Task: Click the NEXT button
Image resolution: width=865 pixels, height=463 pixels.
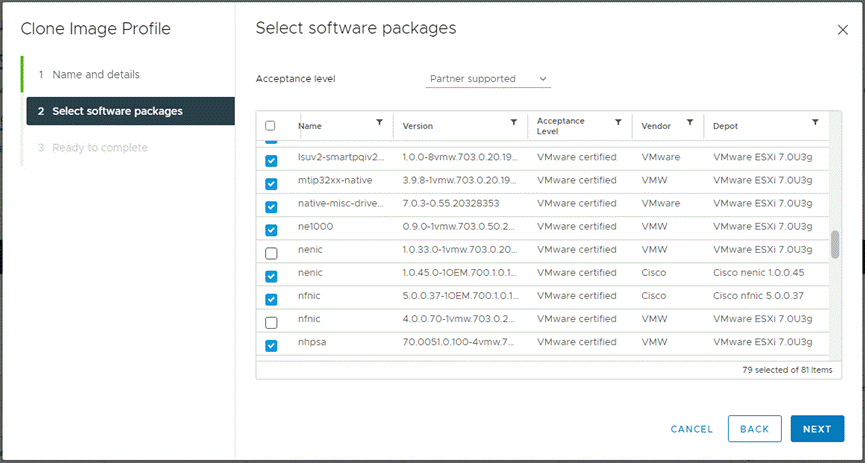Action: click(817, 429)
